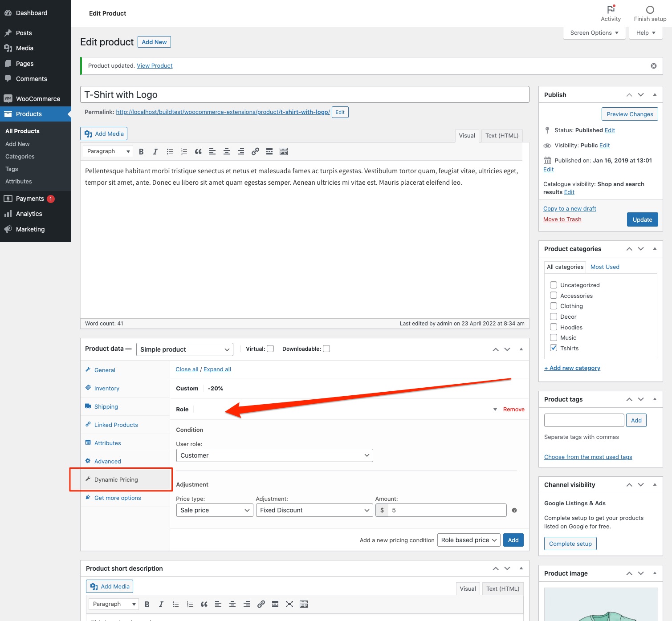Check the Accessories category
The image size is (672, 621).
click(554, 295)
